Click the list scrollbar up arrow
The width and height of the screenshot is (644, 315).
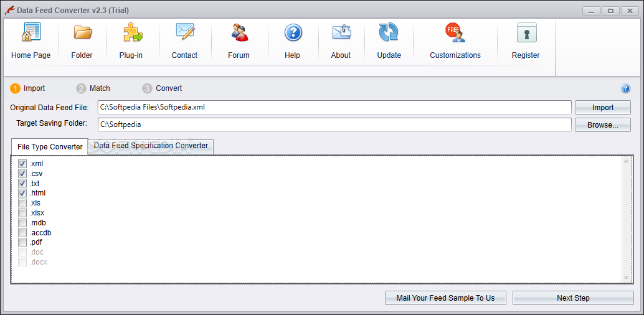pyautogui.click(x=626, y=161)
